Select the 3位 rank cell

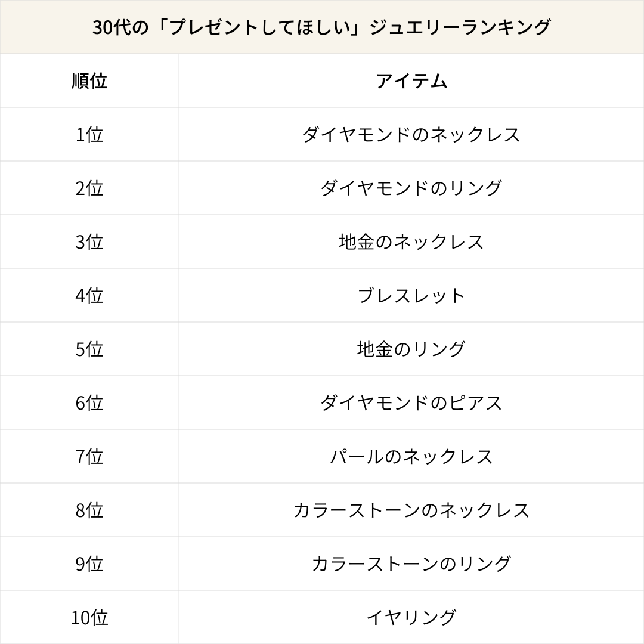tap(89, 242)
